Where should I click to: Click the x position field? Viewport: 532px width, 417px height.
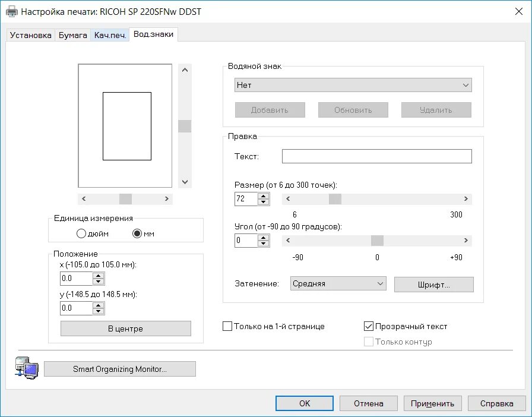(77, 279)
